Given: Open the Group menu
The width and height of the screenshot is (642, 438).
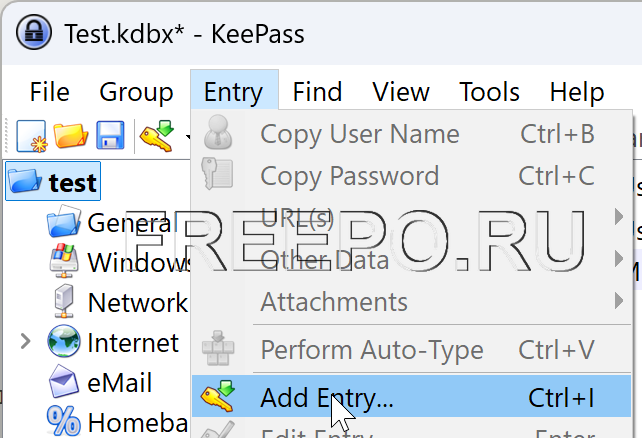Looking at the screenshot, I should [136, 92].
